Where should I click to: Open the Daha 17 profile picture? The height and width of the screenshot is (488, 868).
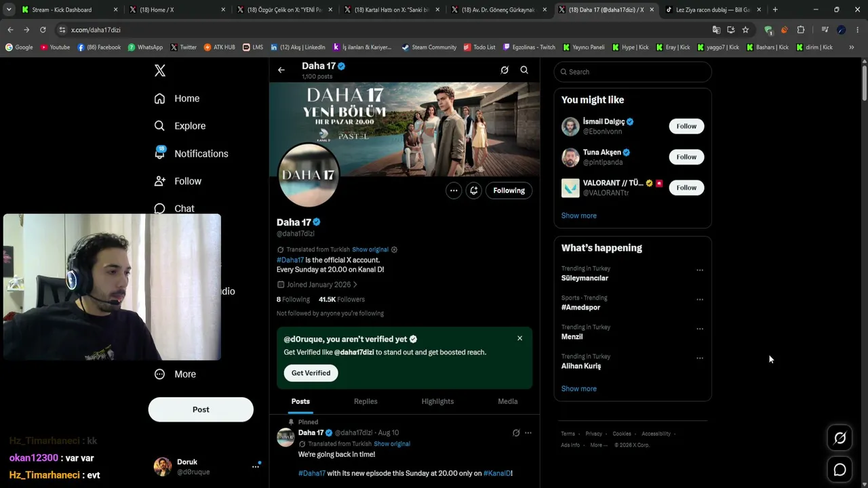point(309,175)
